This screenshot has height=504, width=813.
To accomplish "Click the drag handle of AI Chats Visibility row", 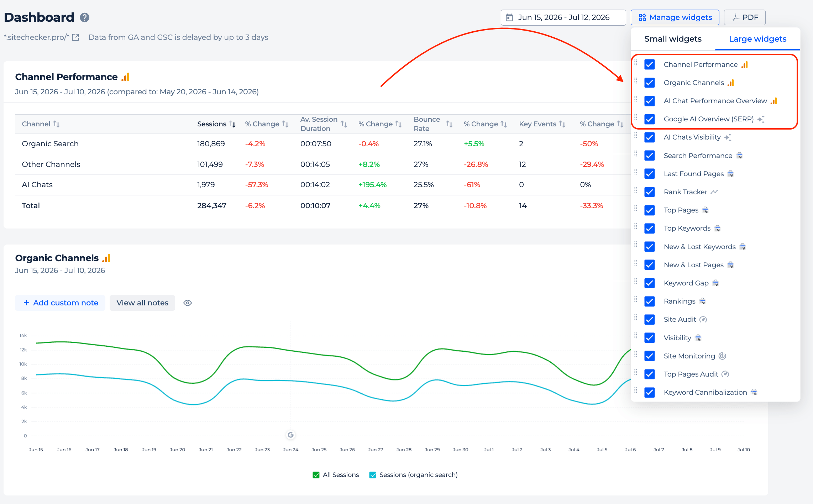I will pos(636,135).
